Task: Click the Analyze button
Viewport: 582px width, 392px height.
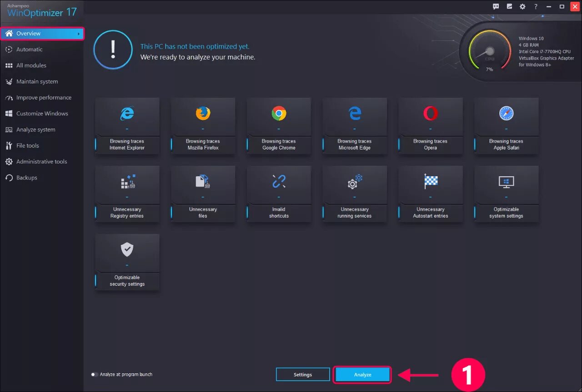Action: point(362,375)
